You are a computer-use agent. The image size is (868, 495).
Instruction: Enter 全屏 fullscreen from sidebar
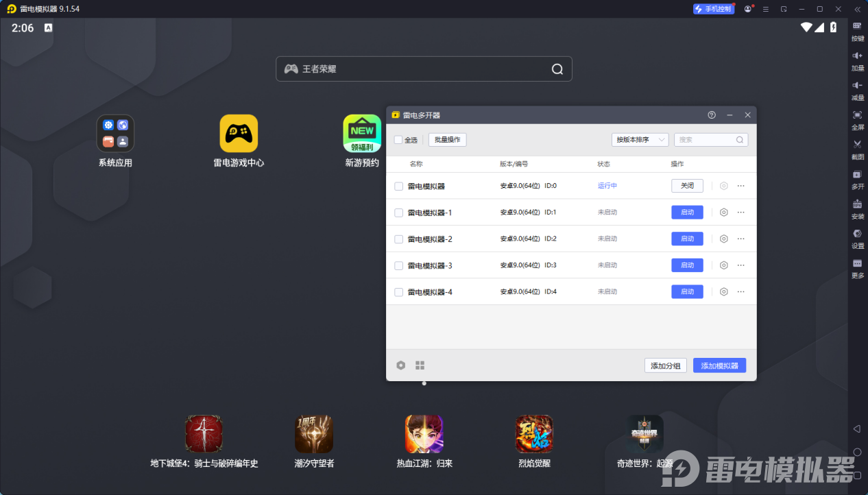[858, 119]
